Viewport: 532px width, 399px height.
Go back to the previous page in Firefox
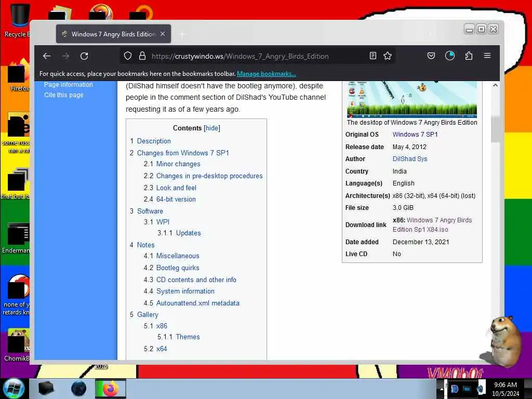[47, 56]
